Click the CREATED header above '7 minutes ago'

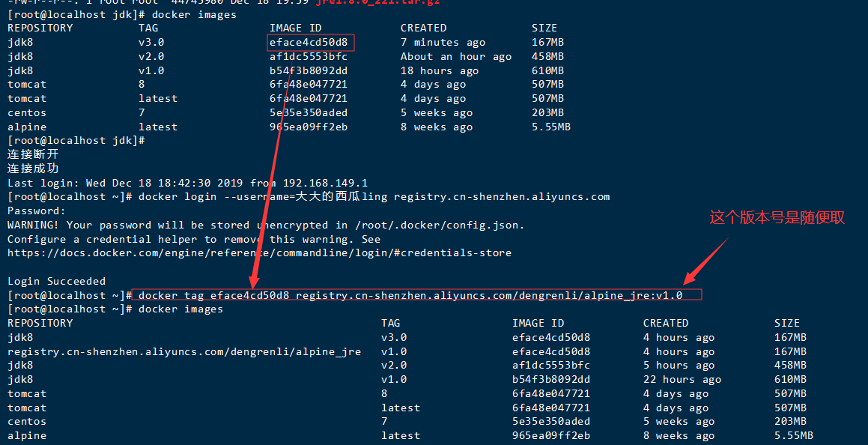click(423, 28)
